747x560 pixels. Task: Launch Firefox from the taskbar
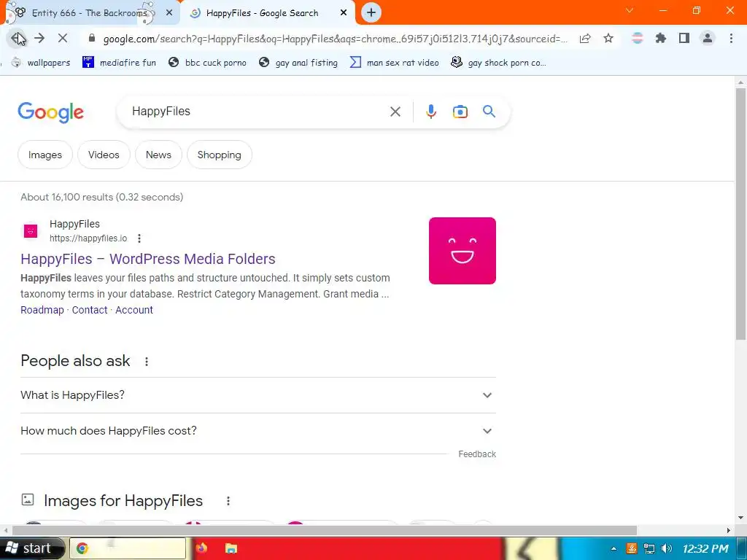[201, 548]
